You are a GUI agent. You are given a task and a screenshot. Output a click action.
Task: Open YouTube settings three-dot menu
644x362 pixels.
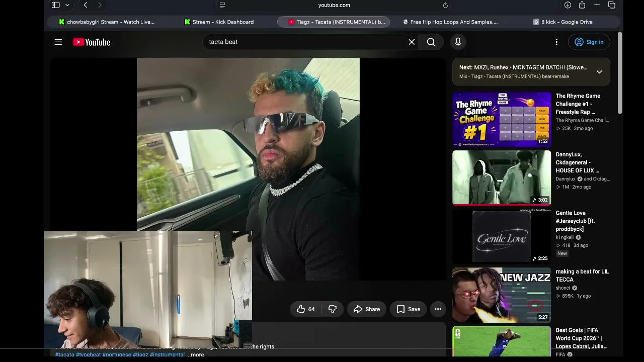point(556,42)
